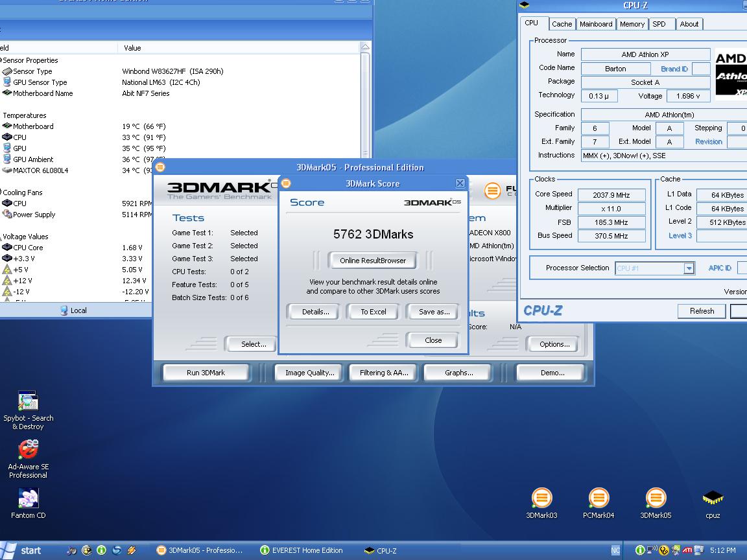Open the About tab in CPU-Z
This screenshot has height=560, width=747.
(x=689, y=24)
